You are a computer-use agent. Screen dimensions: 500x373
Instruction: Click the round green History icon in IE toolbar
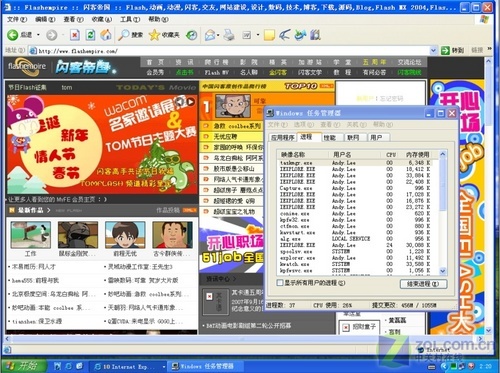coord(191,35)
